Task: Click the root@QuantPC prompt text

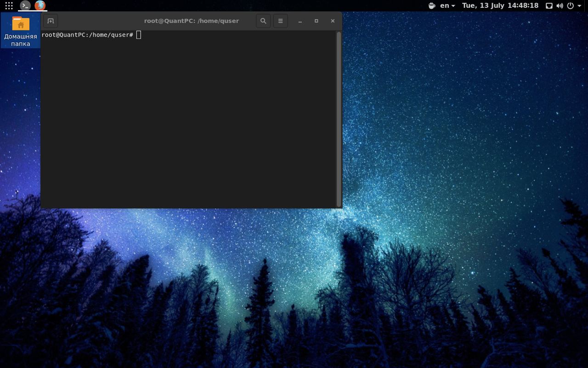Action: click(87, 35)
